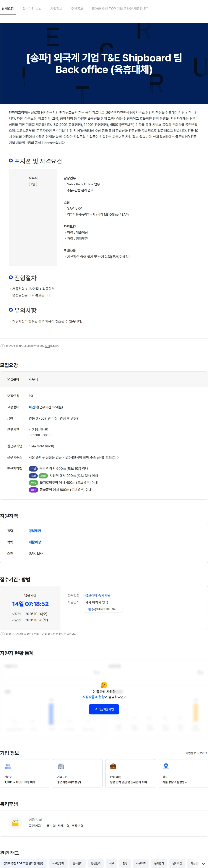Click the 연봉 3,750만원 이상 salary text
Viewport: 208px width, 868px height.
(x=53, y=418)
